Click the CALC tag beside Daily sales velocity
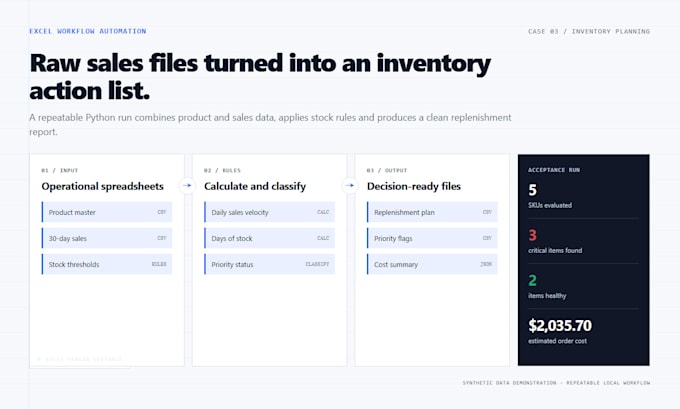This screenshot has width=680, height=409. pyautogui.click(x=323, y=212)
